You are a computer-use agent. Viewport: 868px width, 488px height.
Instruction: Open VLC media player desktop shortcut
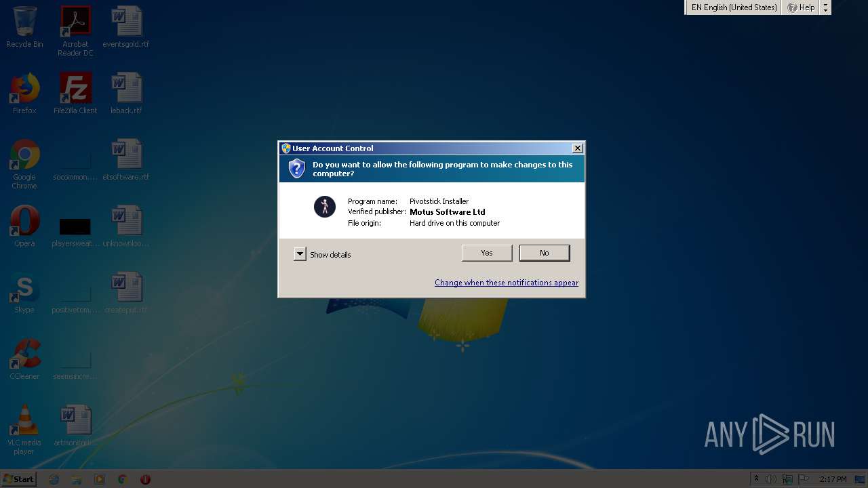point(24,430)
